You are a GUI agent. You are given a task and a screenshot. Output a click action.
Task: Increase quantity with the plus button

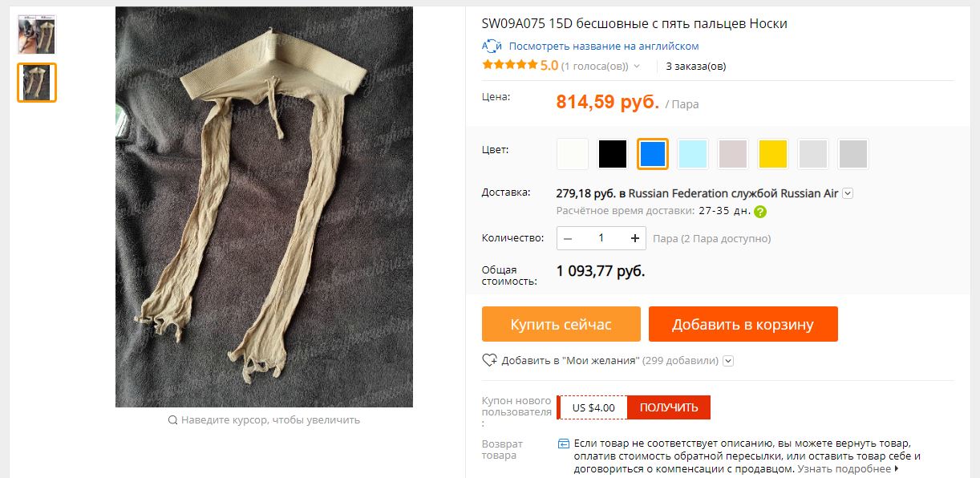[x=635, y=238]
